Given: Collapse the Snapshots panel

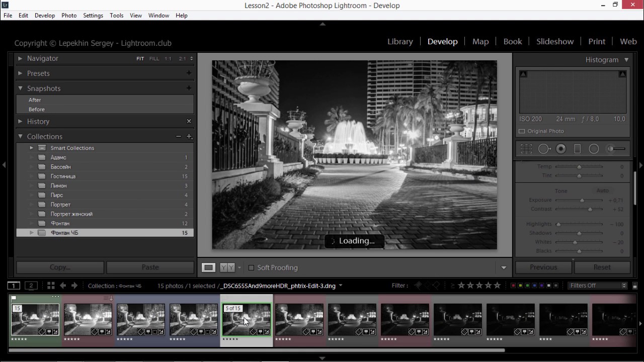Looking at the screenshot, I should pos(21,88).
